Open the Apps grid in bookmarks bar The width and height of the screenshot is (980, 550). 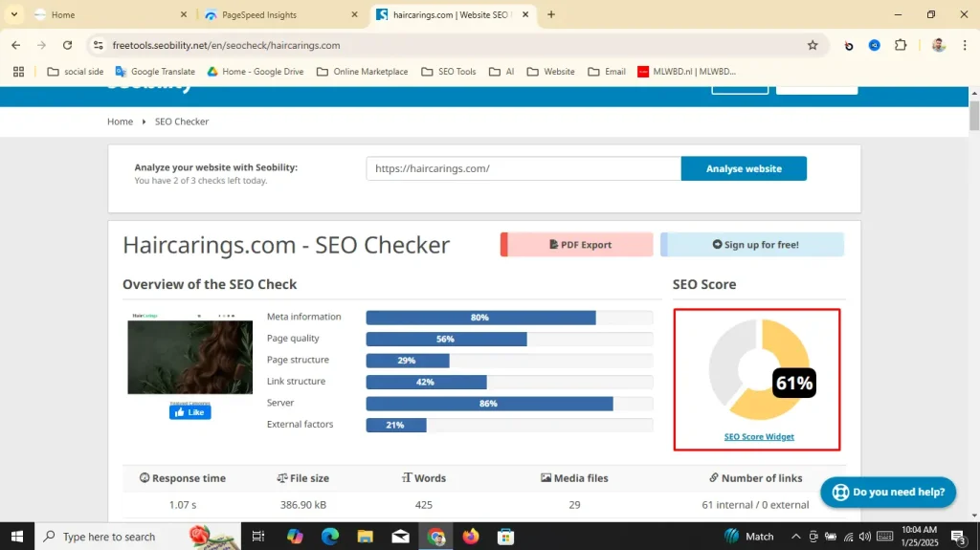(18, 72)
